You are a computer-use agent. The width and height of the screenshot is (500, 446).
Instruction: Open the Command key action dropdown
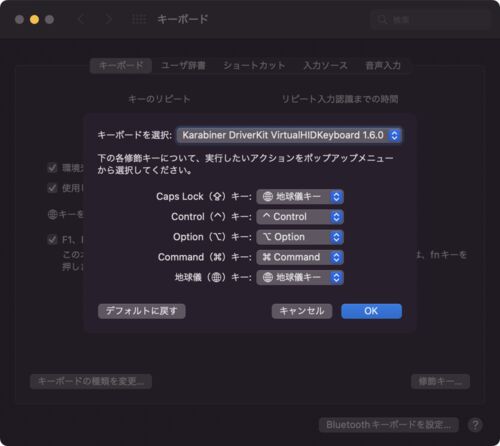pos(300,257)
